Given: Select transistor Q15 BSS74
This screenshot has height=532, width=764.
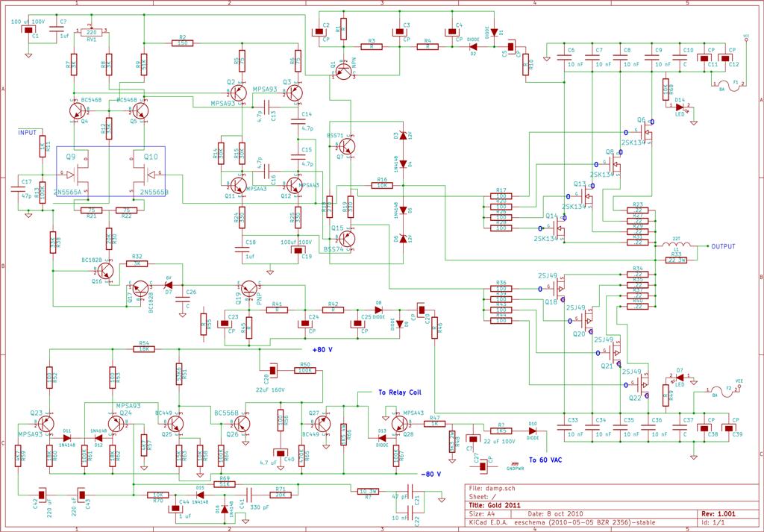Looking at the screenshot, I should tap(346, 239).
